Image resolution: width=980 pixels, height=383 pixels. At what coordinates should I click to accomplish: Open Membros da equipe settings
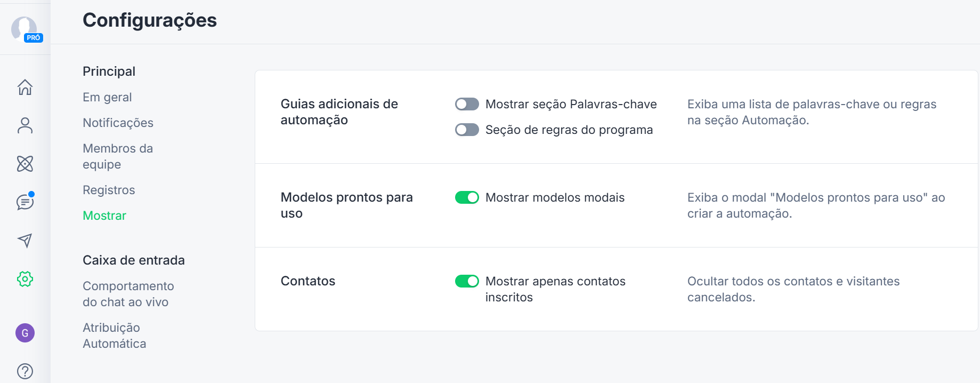pos(118,156)
